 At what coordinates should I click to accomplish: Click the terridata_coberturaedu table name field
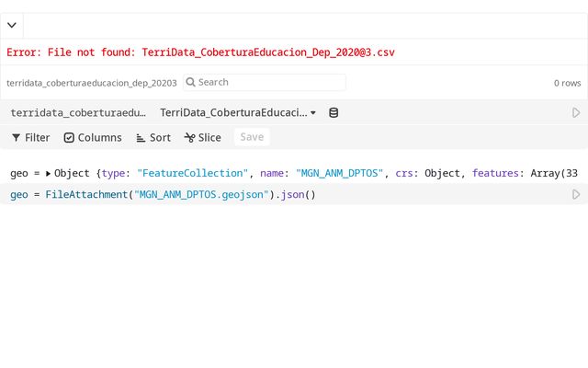tap(77, 112)
